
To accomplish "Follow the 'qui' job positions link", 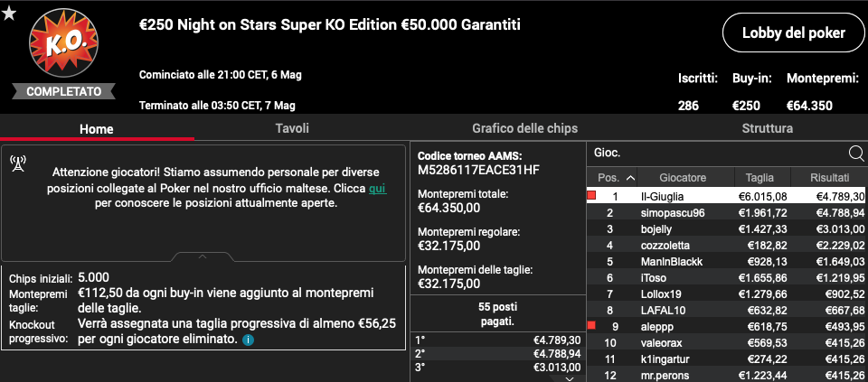I will click(x=378, y=189).
